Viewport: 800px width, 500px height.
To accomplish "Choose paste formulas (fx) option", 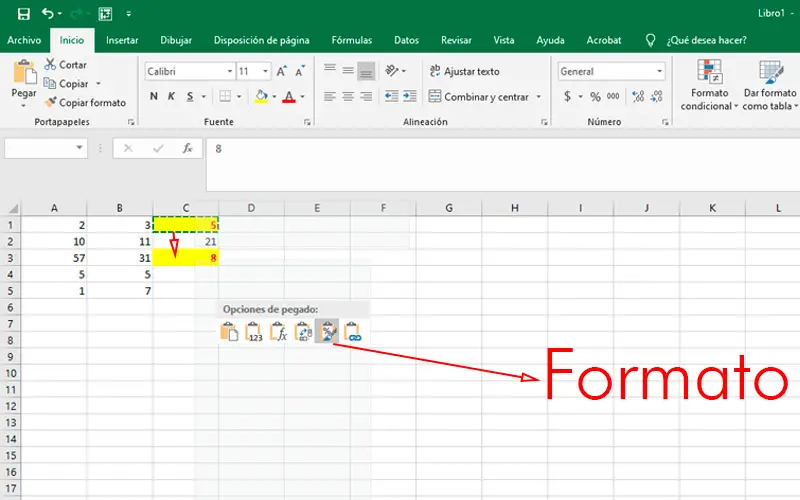I will 278,332.
